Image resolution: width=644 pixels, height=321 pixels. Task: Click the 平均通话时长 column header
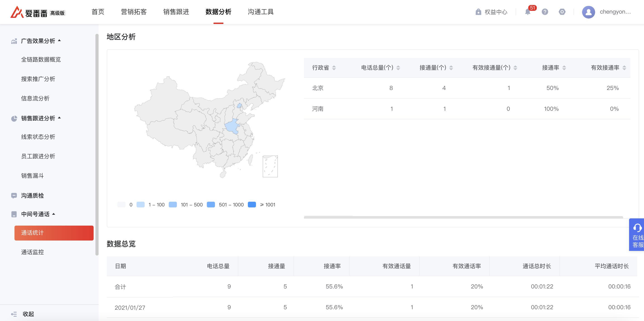click(x=611, y=266)
